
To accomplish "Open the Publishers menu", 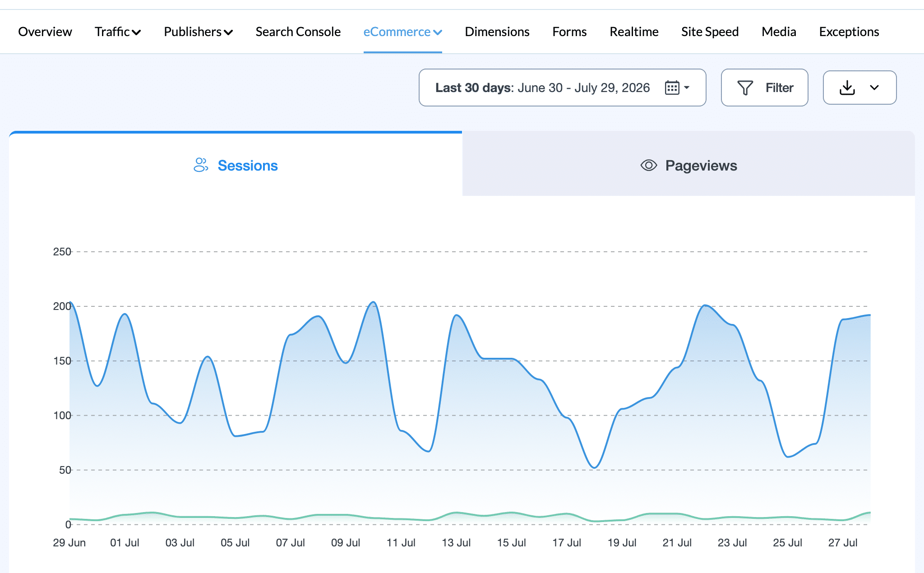I will (198, 32).
